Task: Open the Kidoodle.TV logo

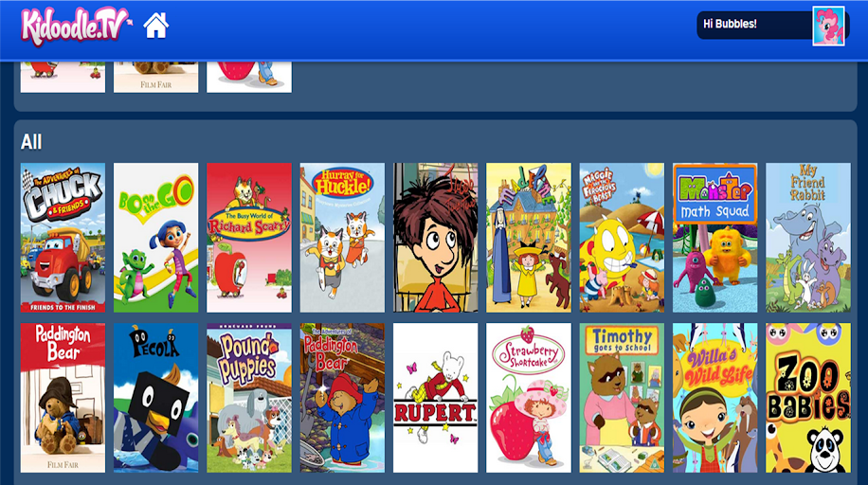Action: [76, 26]
